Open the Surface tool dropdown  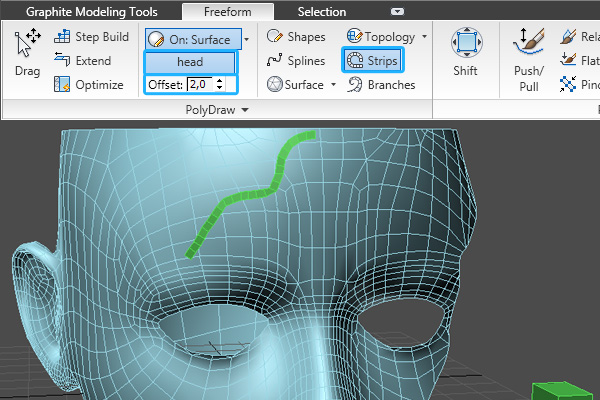(333, 85)
